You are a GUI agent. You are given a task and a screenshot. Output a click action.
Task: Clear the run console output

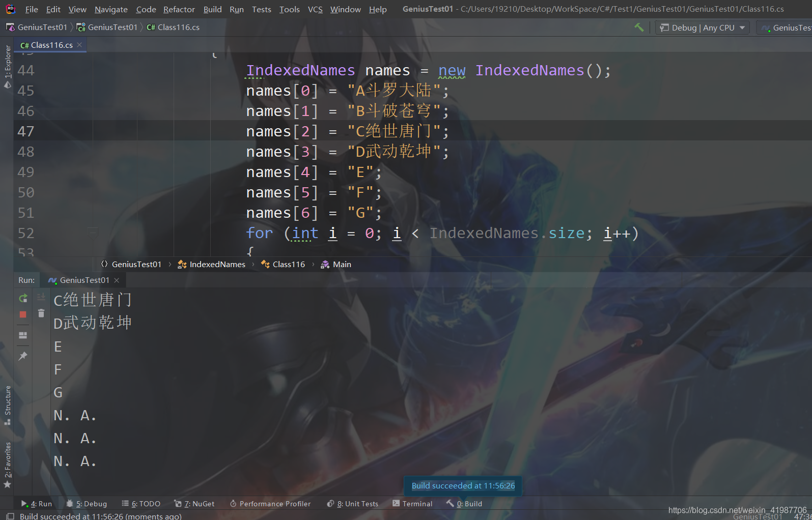click(41, 313)
